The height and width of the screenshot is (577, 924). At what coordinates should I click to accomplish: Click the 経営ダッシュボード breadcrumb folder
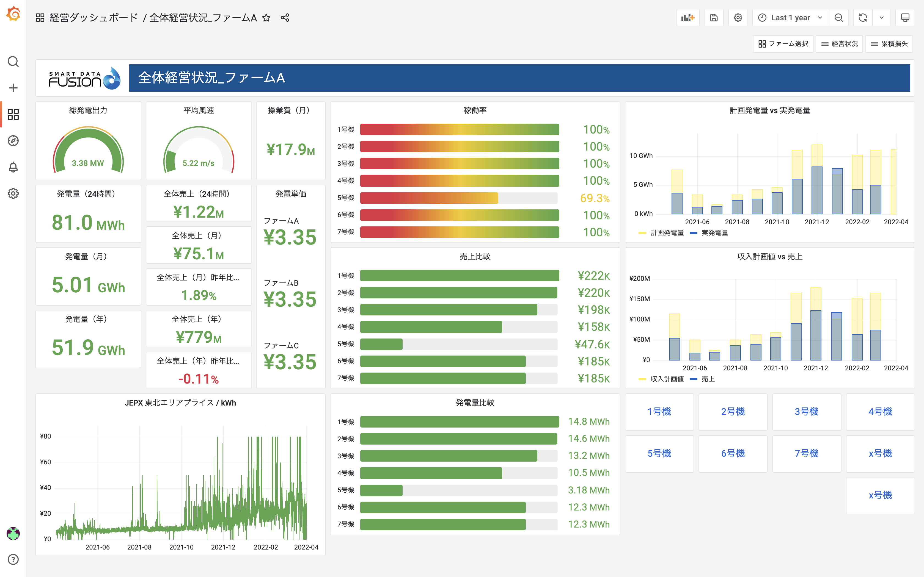[x=94, y=18]
